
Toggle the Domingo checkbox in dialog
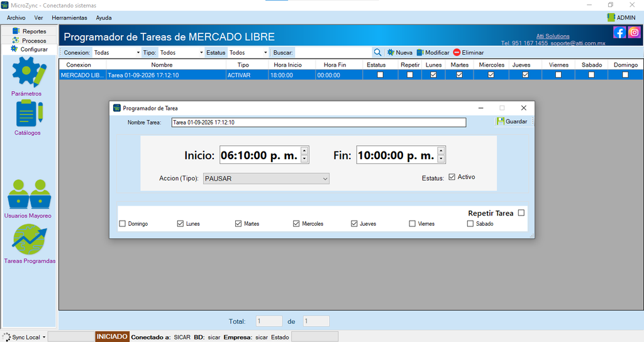click(123, 224)
